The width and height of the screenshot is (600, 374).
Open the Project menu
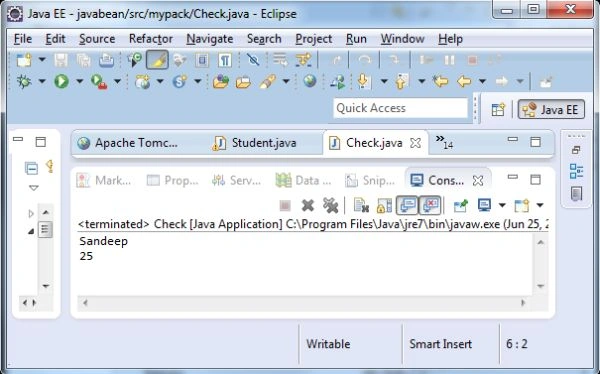tap(314, 39)
